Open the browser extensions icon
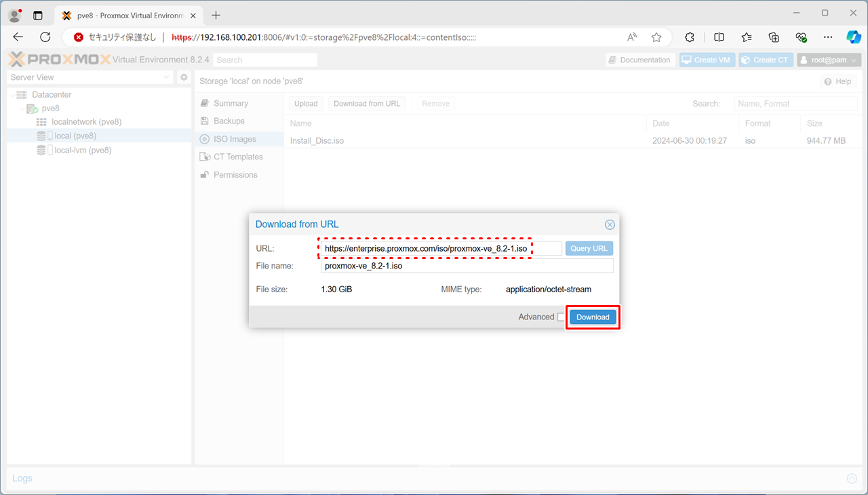This screenshot has height=495, width=868. pos(690,37)
